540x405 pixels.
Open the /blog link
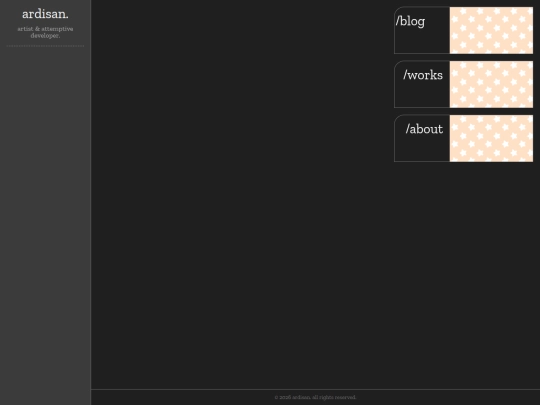point(410,21)
